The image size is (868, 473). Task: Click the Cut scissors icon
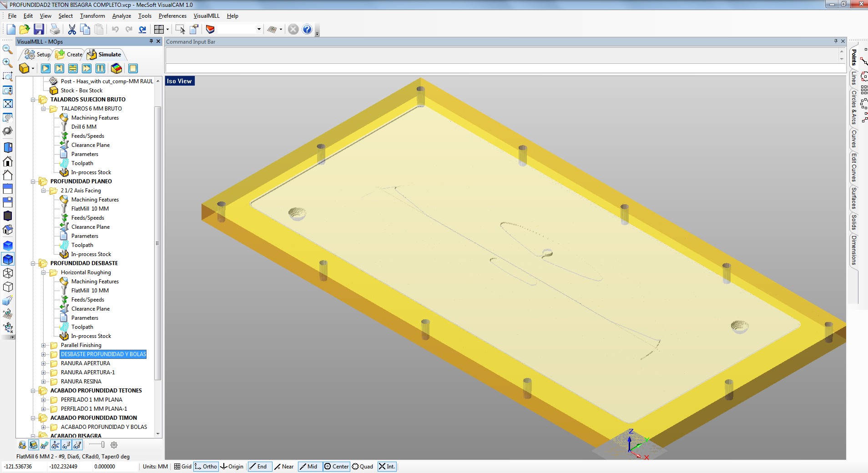[x=72, y=30]
